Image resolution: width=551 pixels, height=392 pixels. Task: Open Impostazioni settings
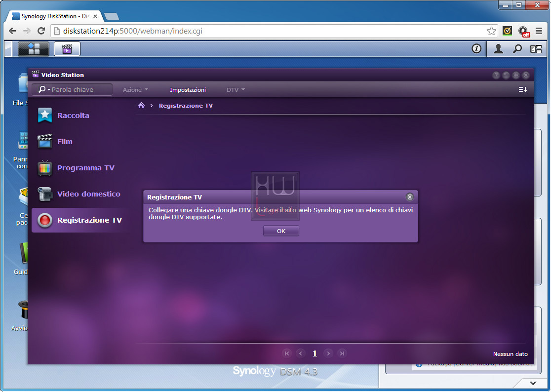[x=188, y=90]
